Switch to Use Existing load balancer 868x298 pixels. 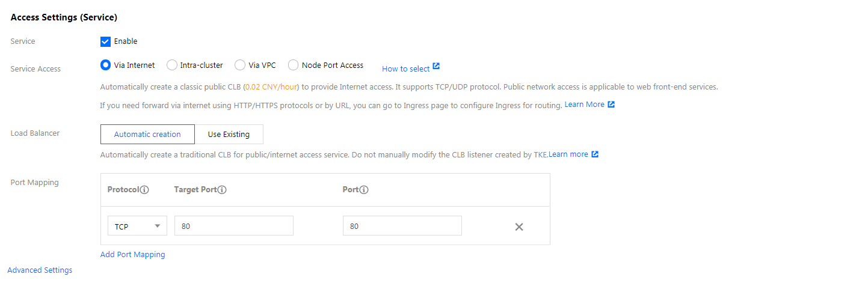click(x=229, y=134)
